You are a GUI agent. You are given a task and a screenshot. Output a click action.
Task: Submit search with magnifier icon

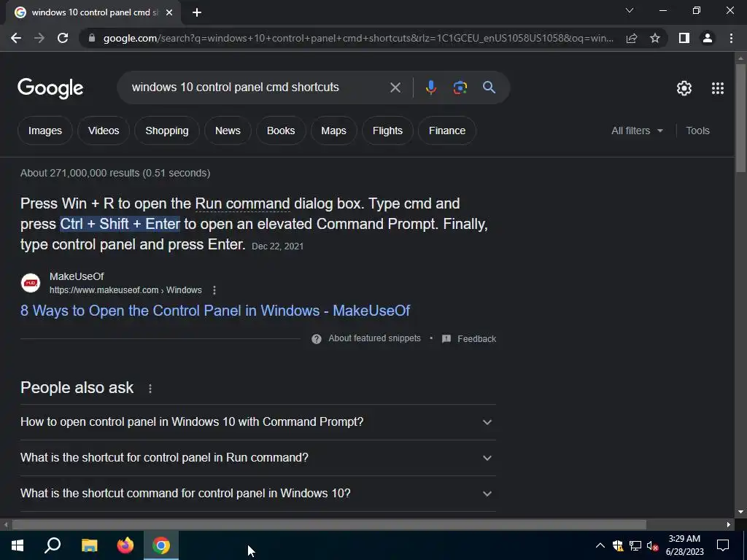tap(489, 87)
